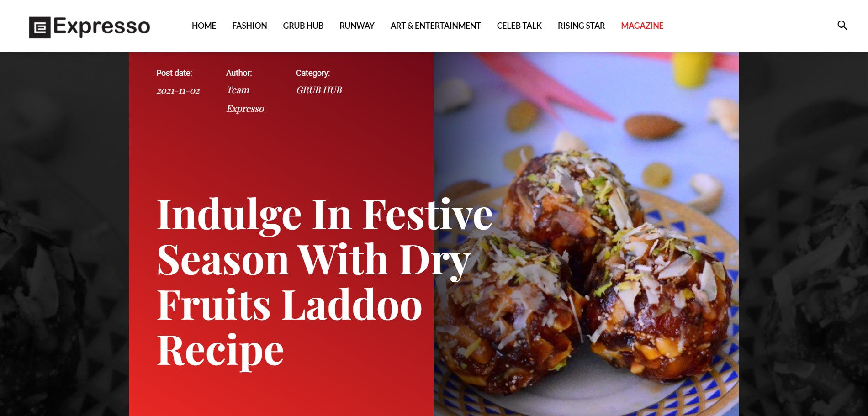The height and width of the screenshot is (416, 868).
Task: Click the search magnifier icon
Action: (x=842, y=26)
